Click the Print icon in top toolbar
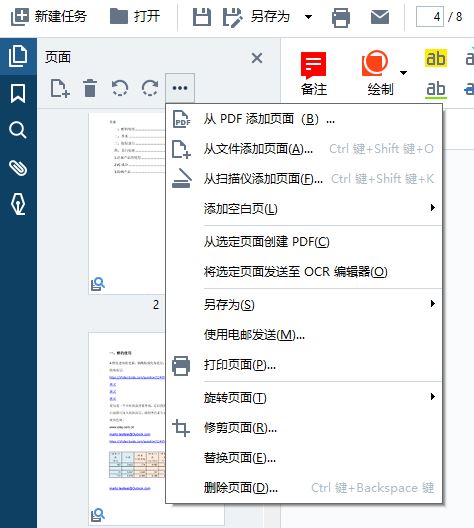Viewport: 474px width, 528px height. 341,18
